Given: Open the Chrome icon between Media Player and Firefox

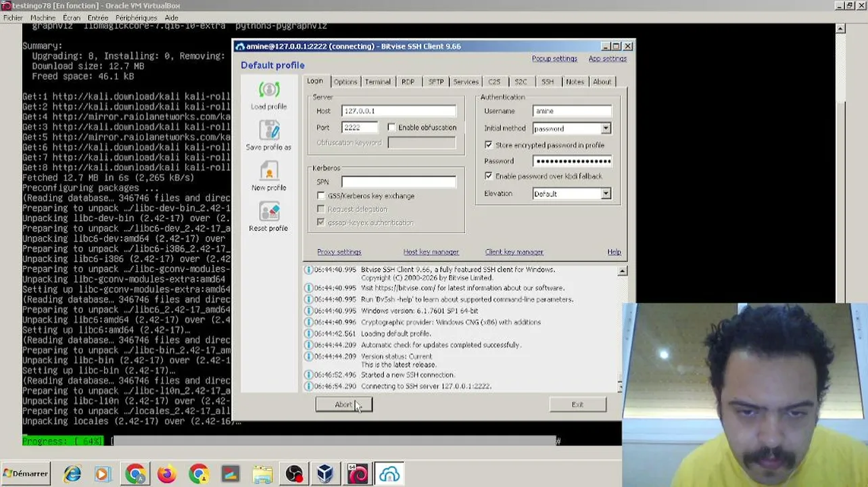Looking at the screenshot, I should 135,474.
